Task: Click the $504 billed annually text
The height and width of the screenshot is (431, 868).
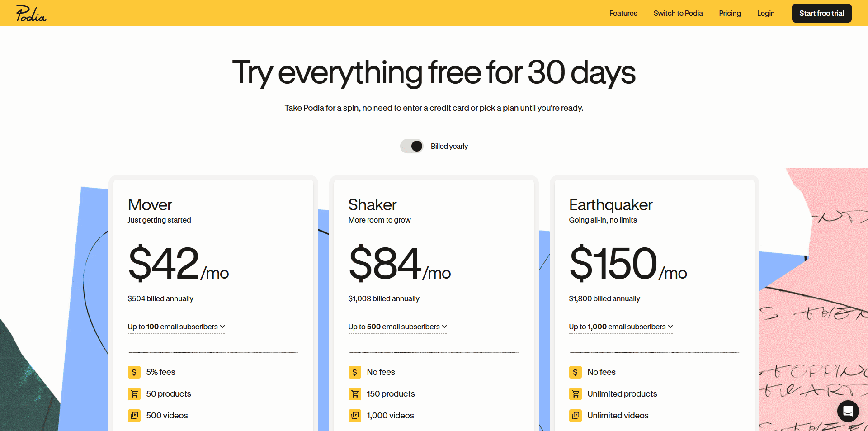Action: pyautogui.click(x=160, y=299)
